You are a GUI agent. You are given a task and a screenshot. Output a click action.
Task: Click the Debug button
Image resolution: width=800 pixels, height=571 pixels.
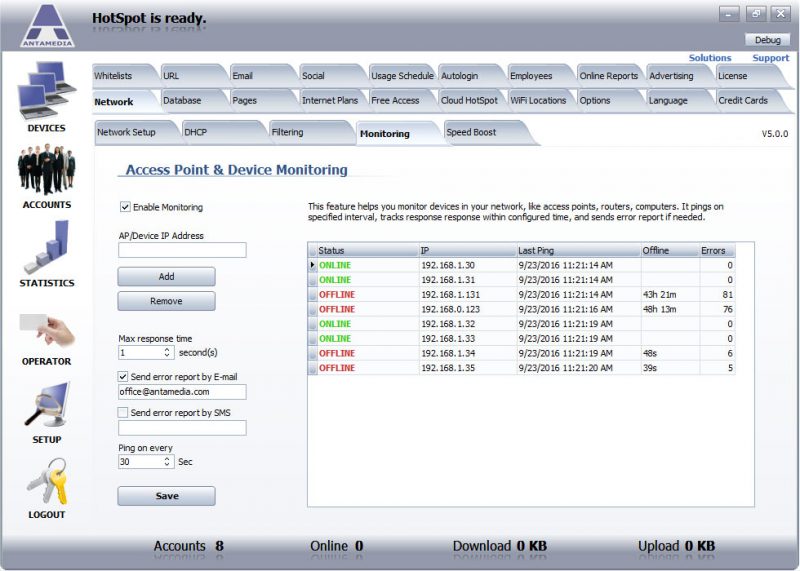(x=767, y=40)
